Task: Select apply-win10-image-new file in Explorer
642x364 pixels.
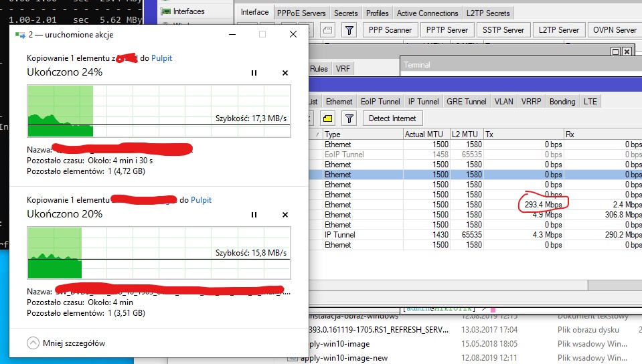Action: click(344, 358)
